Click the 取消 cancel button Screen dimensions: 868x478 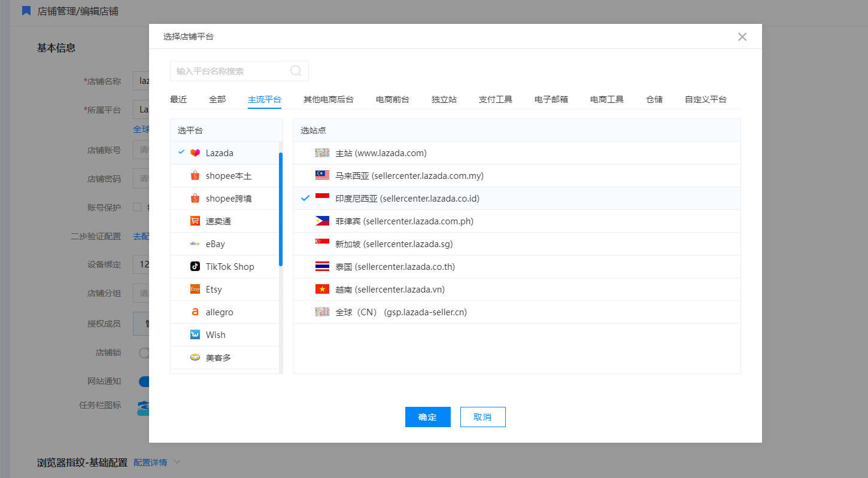(482, 417)
